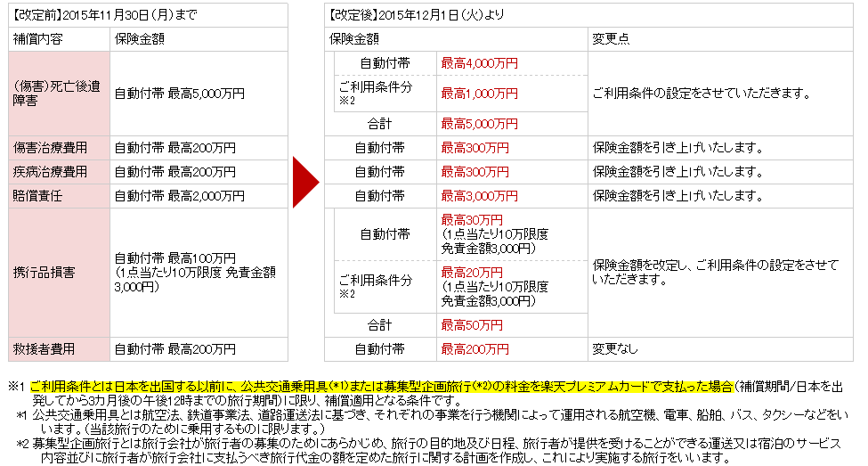The width and height of the screenshot is (868, 466).
Task: Select the 変更点 column header
Action: coord(720,39)
